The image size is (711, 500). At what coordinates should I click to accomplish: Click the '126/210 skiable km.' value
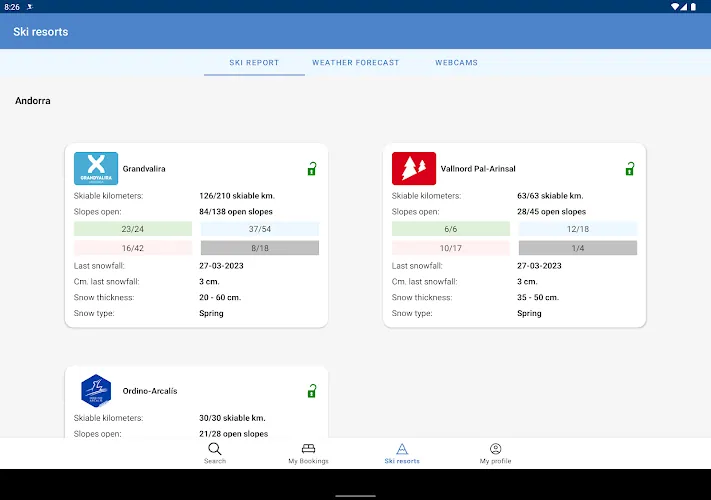pos(237,196)
